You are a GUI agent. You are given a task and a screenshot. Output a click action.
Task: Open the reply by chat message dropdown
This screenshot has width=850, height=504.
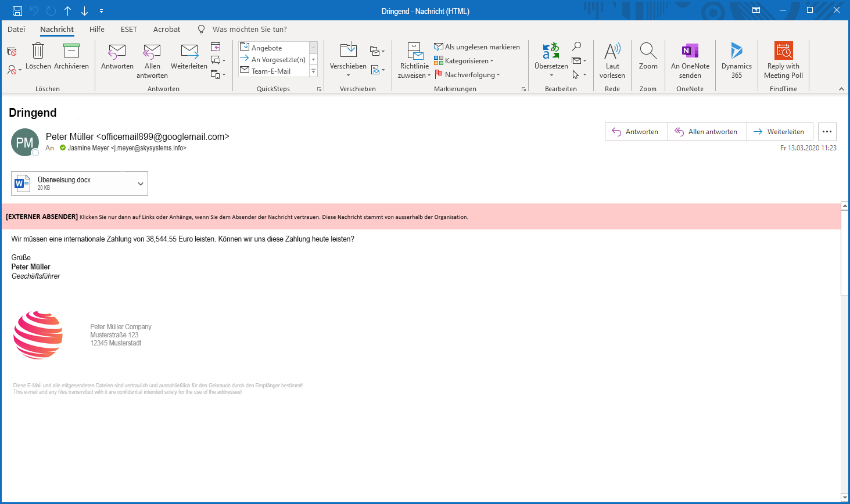pyautogui.click(x=218, y=60)
